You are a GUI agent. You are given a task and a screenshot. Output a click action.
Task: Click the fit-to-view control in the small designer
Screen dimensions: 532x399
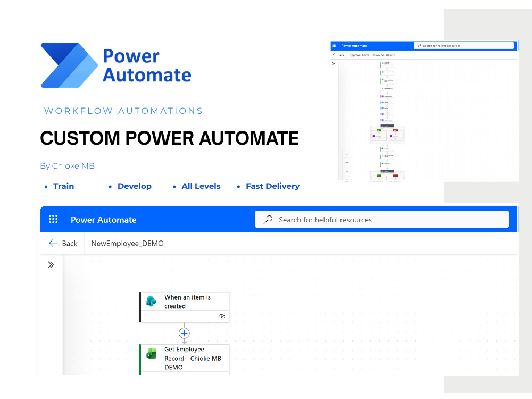point(347,153)
